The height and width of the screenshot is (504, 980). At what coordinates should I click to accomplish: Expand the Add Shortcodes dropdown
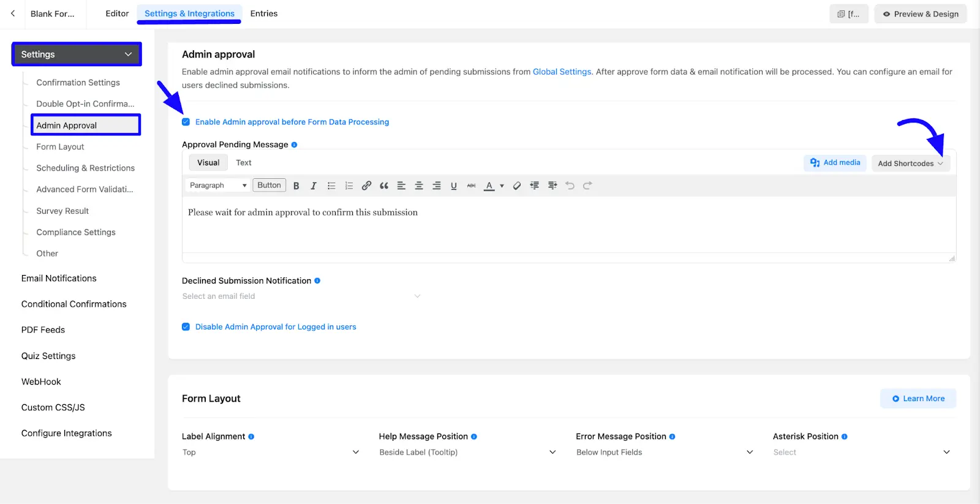(x=910, y=164)
